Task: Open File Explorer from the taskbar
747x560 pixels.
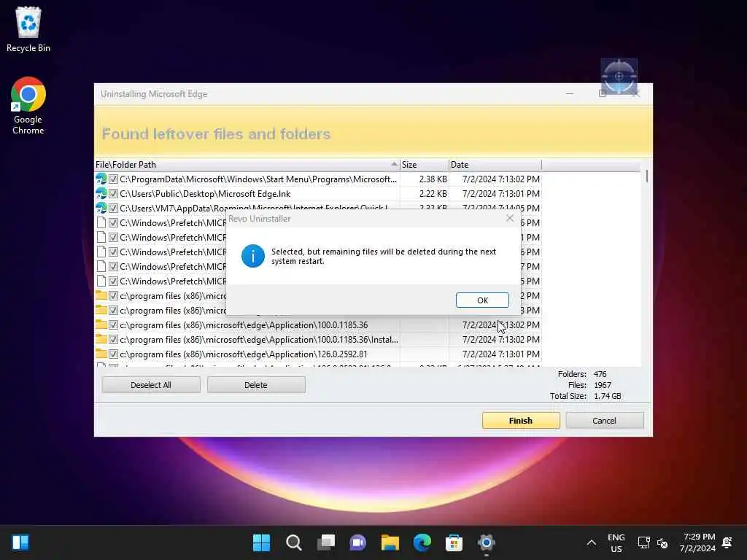Action: point(390,542)
